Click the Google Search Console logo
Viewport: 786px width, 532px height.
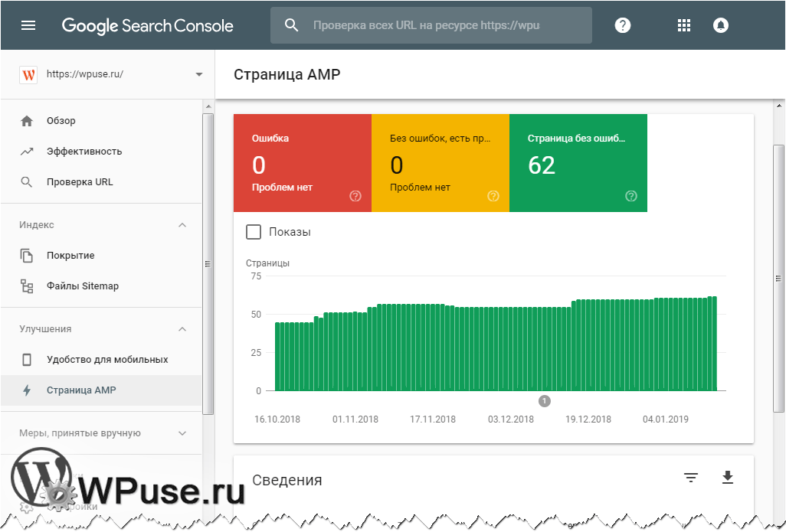[x=147, y=25]
